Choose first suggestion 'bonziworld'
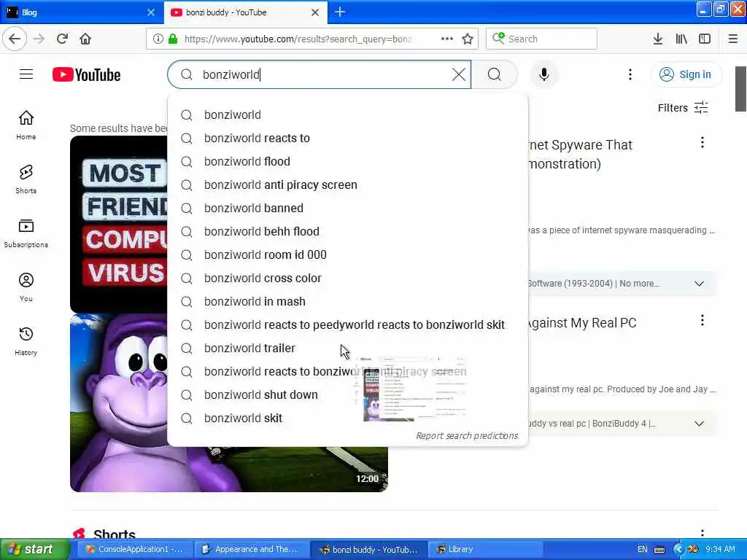This screenshot has height=560, width=747. point(348,114)
